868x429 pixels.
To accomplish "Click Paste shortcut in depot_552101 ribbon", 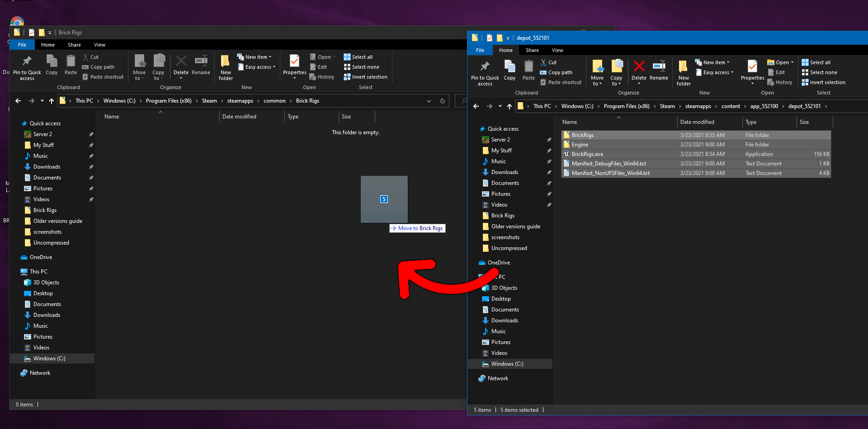I will pyautogui.click(x=561, y=82).
